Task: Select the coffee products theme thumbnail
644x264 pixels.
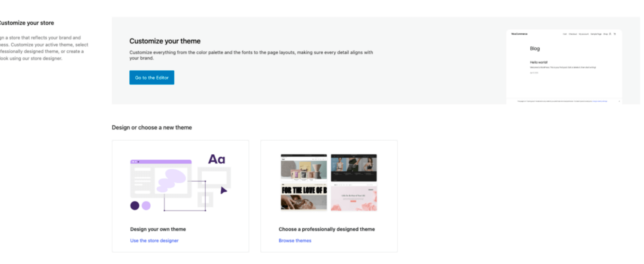Action: (304, 168)
